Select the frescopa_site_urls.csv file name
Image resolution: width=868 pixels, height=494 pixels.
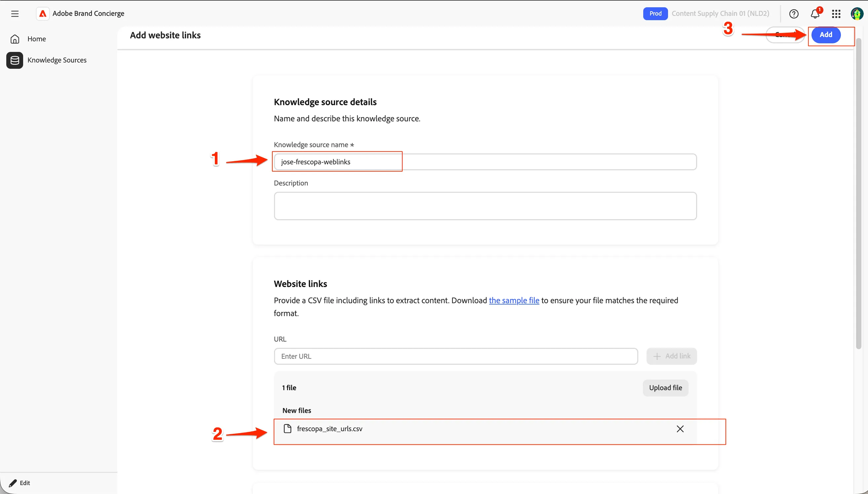[330, 429]
